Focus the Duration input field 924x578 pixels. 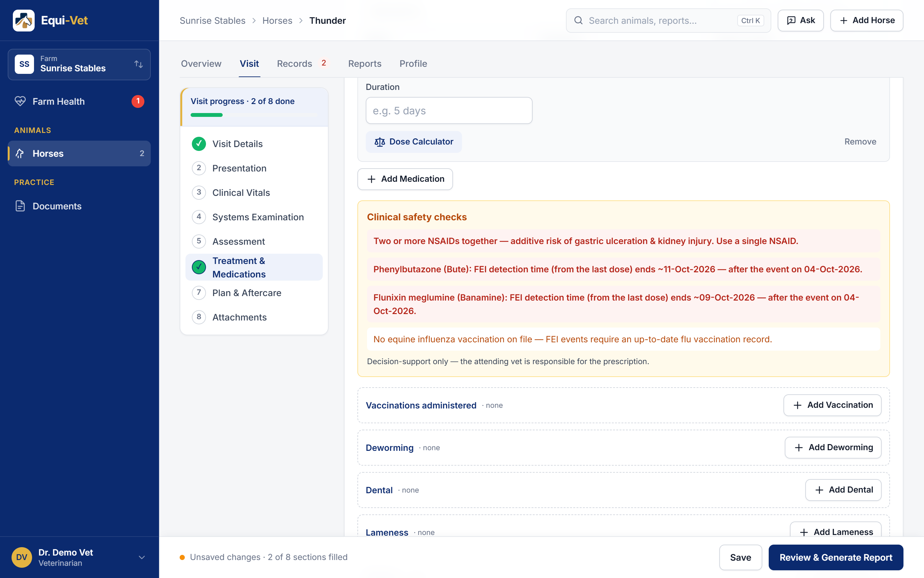point(449,110)
